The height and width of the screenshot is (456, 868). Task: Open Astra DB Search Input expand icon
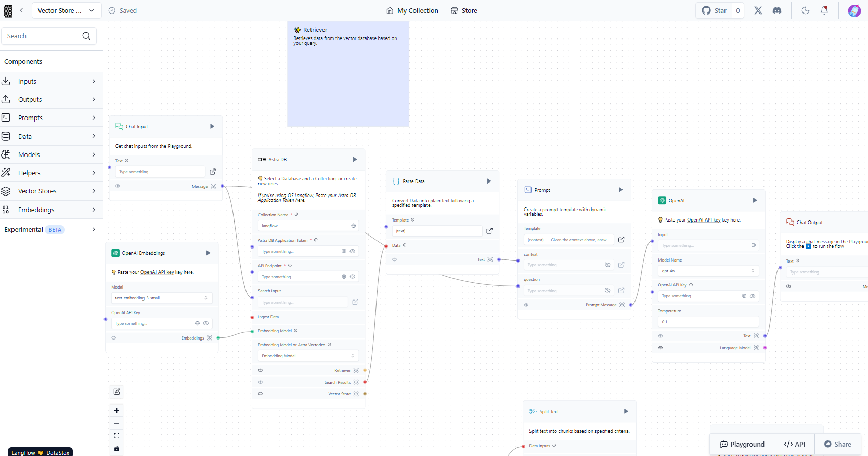point(355,302)
